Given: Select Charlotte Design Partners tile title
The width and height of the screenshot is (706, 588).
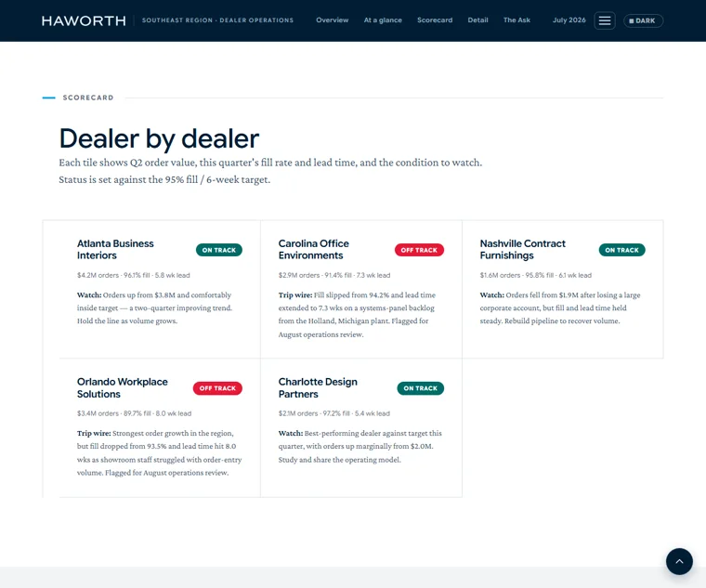Looking at the screenshot, I should click(x=318, y=387).
